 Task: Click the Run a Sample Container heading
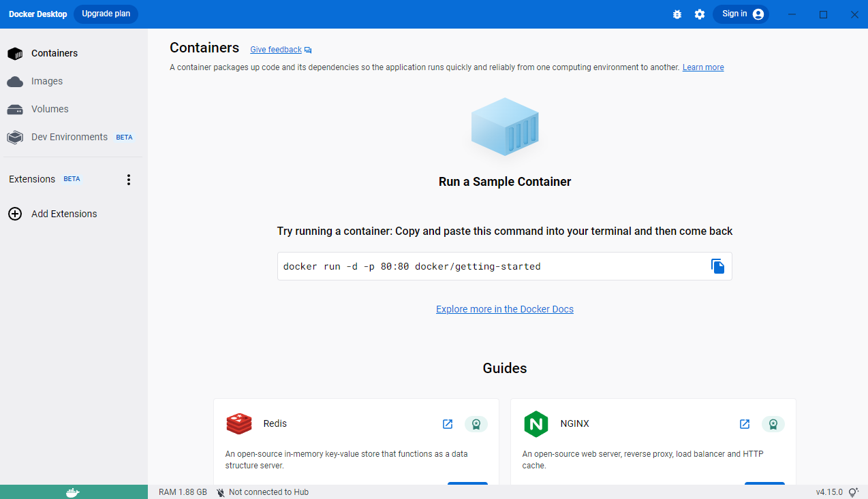(505, 182)
